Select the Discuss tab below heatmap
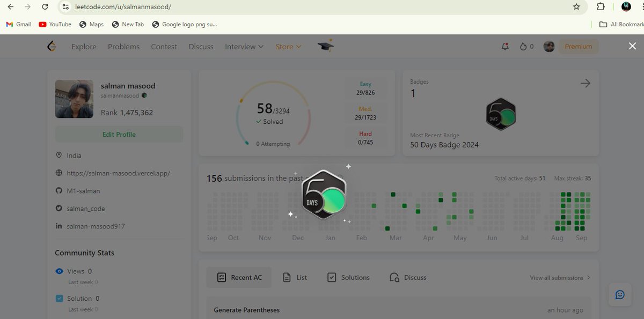The height and width of the screenshot is (319, 644). 408,278
